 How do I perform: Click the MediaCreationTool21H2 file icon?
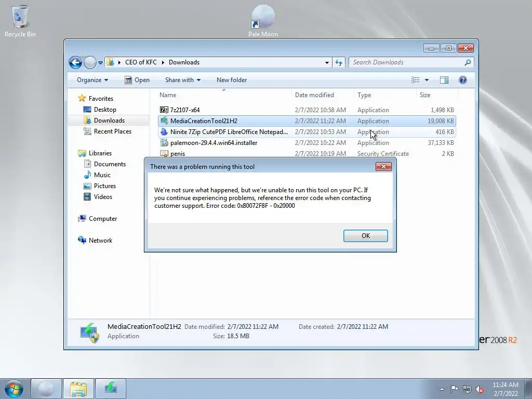tap(164, 121)
